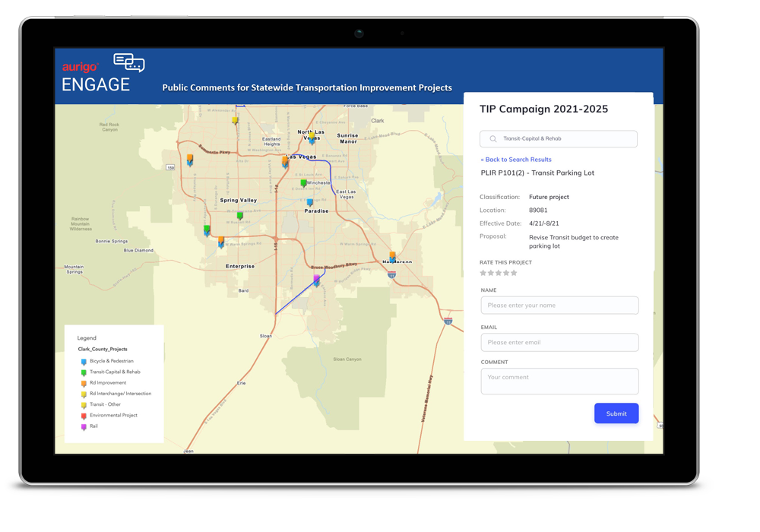The height and width of the screenshot is (532, 760).
Task: Click the orange Rd Improvement legend pin
Action: click(x=83, y=383)
